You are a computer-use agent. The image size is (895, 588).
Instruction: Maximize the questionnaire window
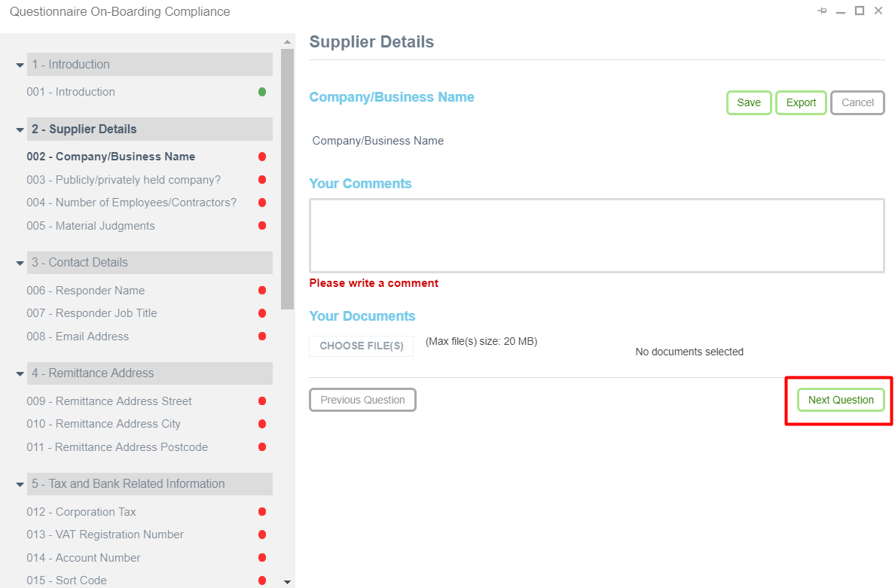[860, 11]
